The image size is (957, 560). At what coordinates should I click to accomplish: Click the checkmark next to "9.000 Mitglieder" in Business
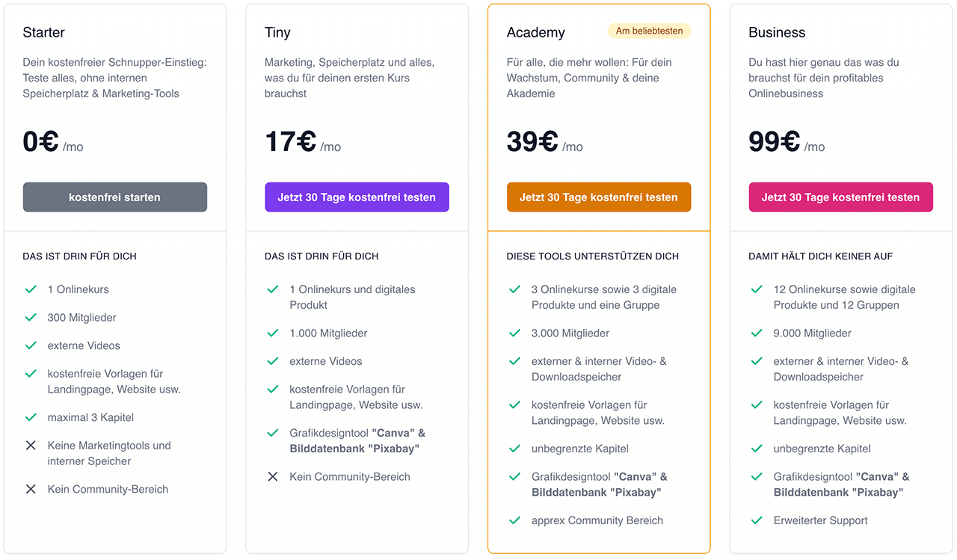(x=756, y=332)
